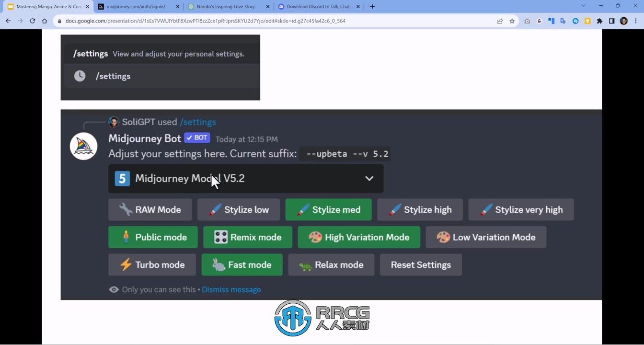Click the blue Trello-style extension icon
644x345 pixels.
(551, 21)
